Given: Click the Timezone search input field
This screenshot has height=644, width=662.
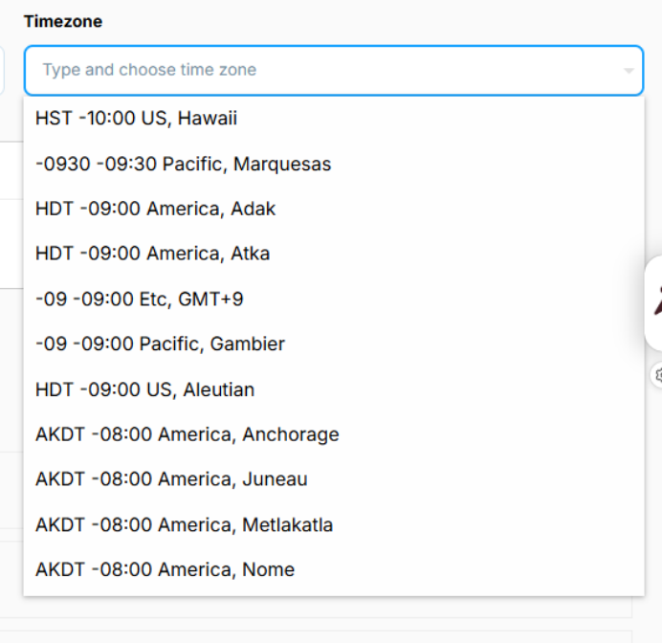Looking at the screenshot, I should (325, 70).
